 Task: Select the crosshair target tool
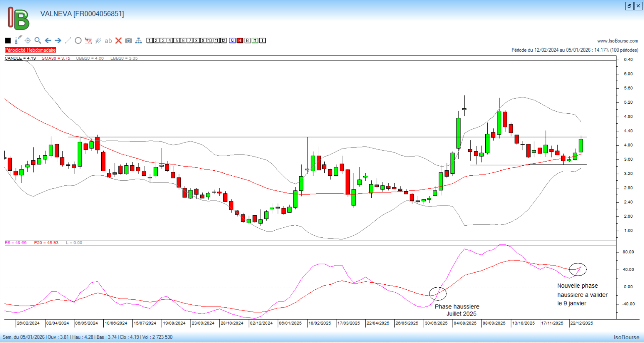point(28,41)
